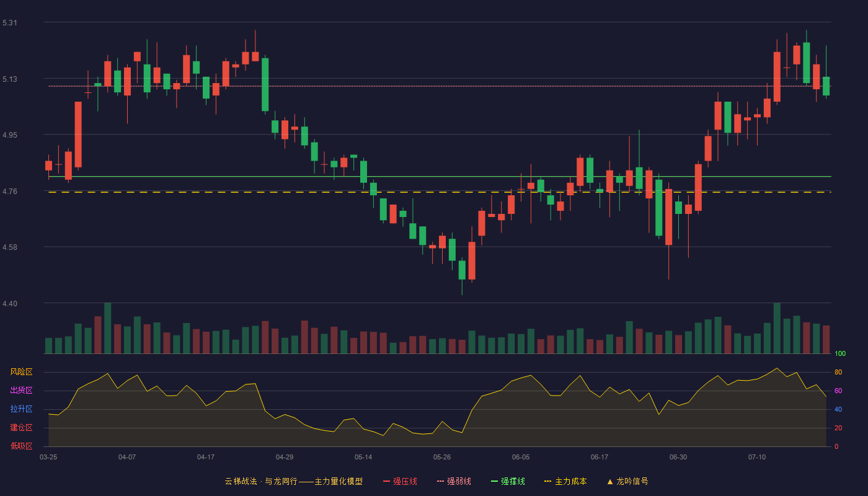Click the green horizontal support line on the chart
This screenshot has height=496, width=868.
pos(440,177)
